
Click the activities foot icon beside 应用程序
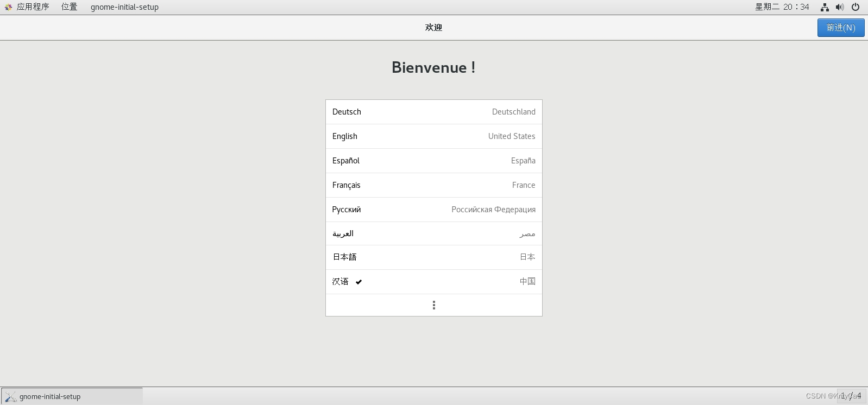click(8, 7)
